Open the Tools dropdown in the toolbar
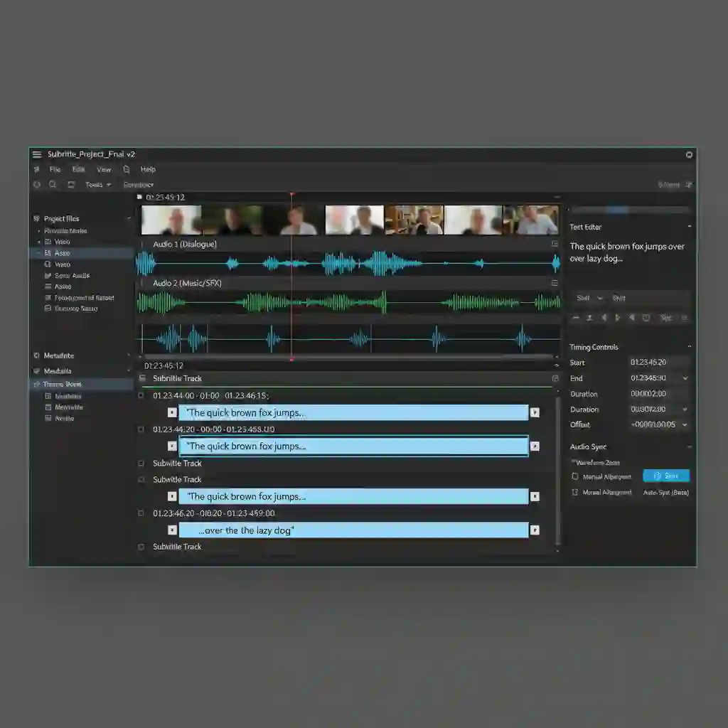This screenshot has height=728, width=728. pos(96,185)
